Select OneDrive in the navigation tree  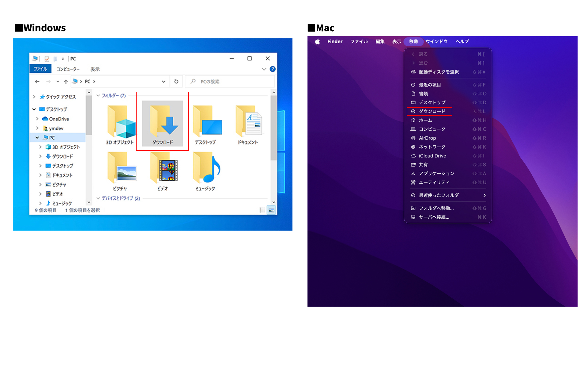pyautogui.click(x=59, y=119)
